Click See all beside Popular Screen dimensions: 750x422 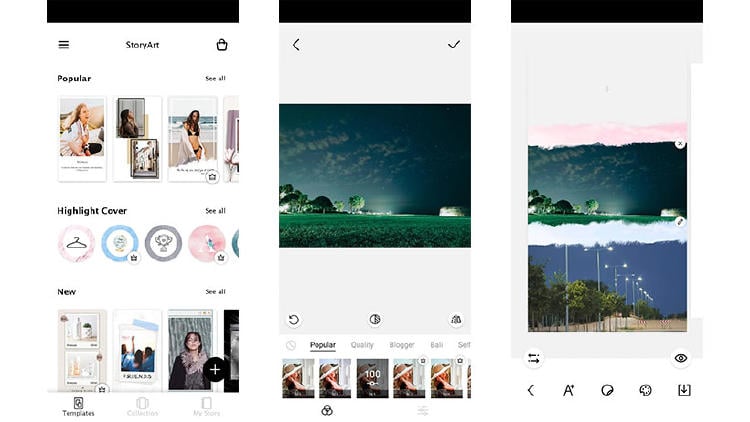tap(215, 78)
